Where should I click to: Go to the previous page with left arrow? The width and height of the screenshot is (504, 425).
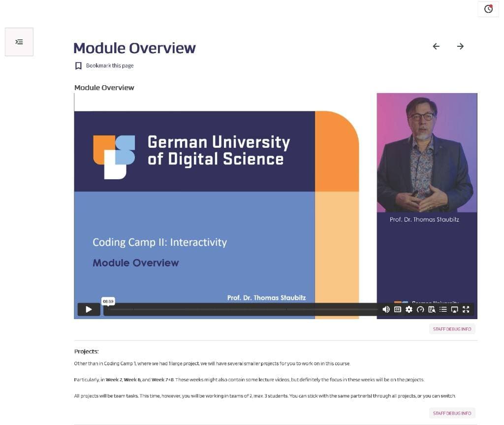(x=436, y=46)
